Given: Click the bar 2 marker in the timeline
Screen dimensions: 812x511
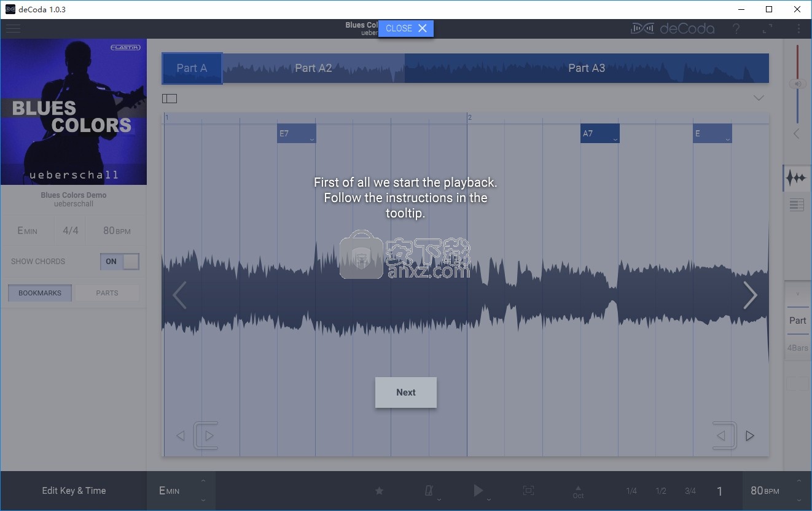Looking at the screenshot, I should [470, 117].
